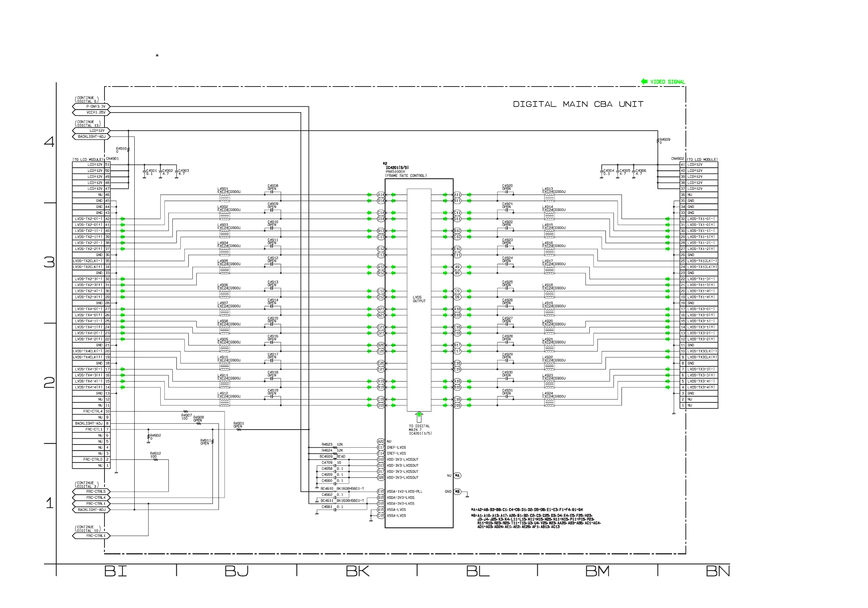Click pin A14 on IC4201
Image resolution: width=868 pixels, height=608 pixels.
[x=381, y=195]
